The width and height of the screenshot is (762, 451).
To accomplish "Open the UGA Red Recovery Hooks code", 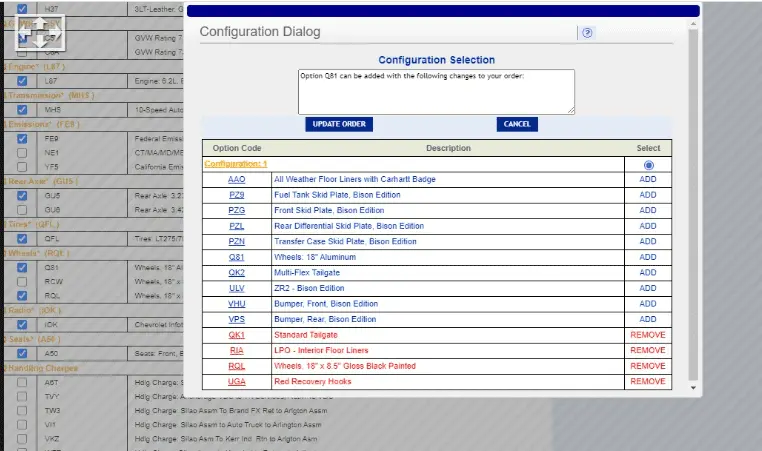I will (x=236, y=382).
